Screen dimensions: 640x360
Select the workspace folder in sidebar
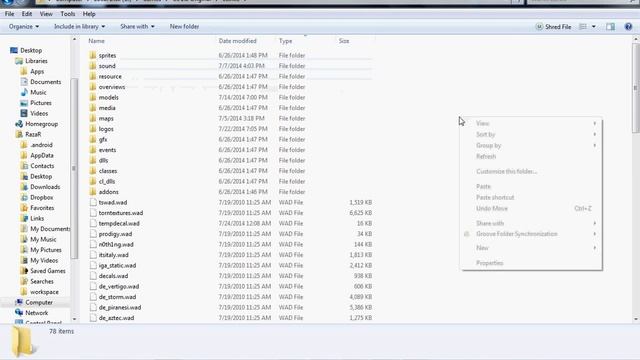[44, 292]
